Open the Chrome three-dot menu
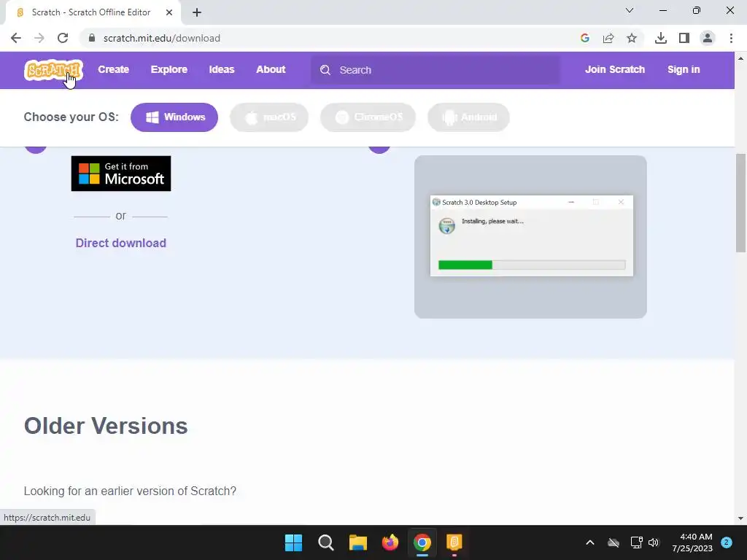Screen dimensions: 747x560 (x=731, y=38)
